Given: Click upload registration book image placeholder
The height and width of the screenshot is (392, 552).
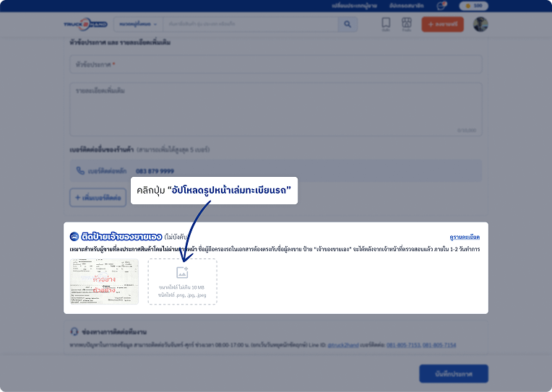Looking at the screenshot, I should pos(182,282).
